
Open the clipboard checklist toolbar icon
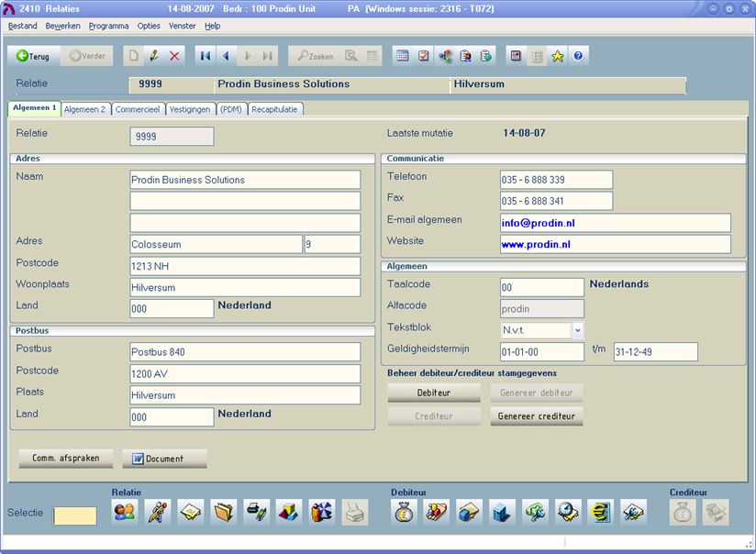pos(423,56)
